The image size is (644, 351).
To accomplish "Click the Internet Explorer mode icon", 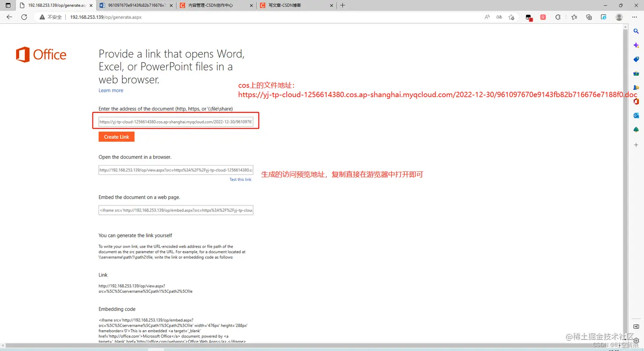I will (604, 17).
